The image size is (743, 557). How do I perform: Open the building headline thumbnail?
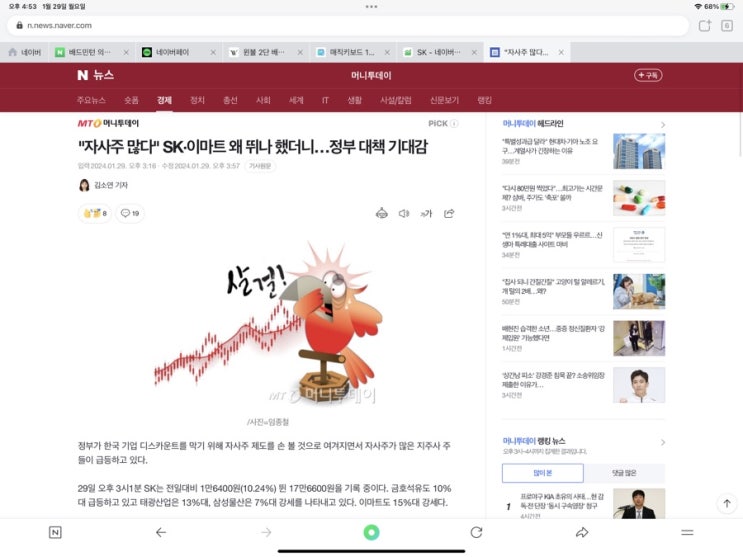pos(639,151)
